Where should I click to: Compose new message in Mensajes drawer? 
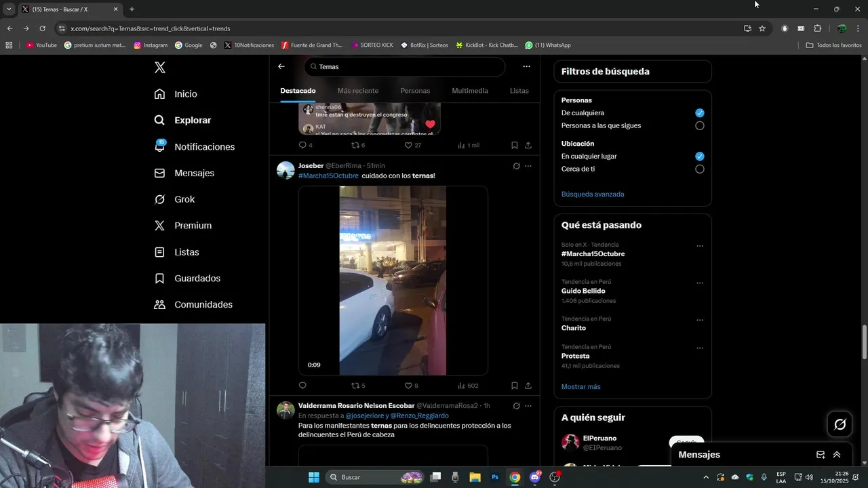pyautogui.click(x=821, y=455)
